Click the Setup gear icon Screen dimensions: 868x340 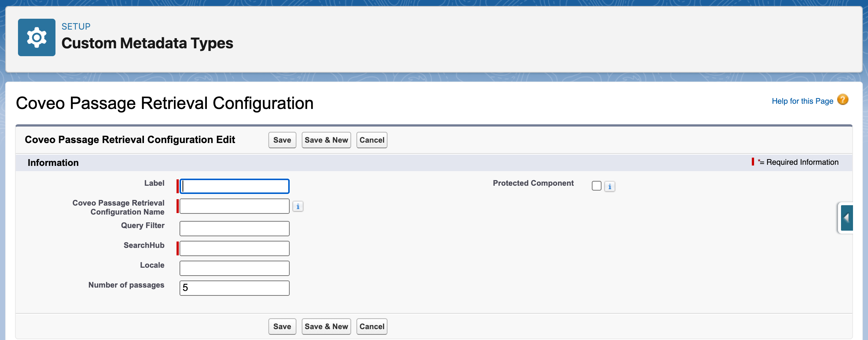[37, 37]
